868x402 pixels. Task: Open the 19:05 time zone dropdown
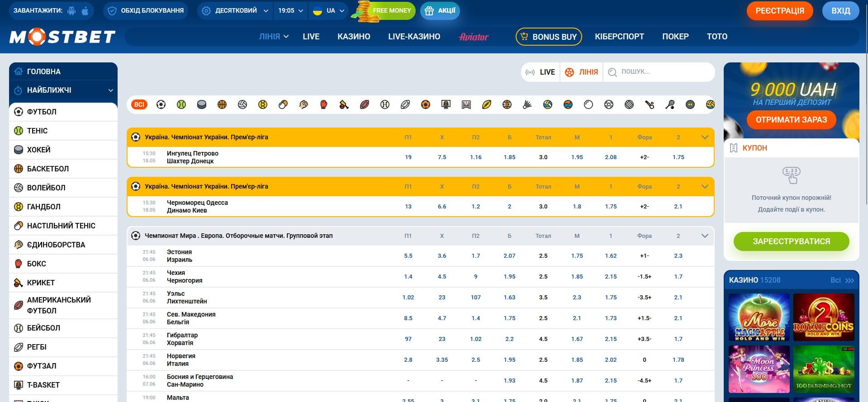290,10
